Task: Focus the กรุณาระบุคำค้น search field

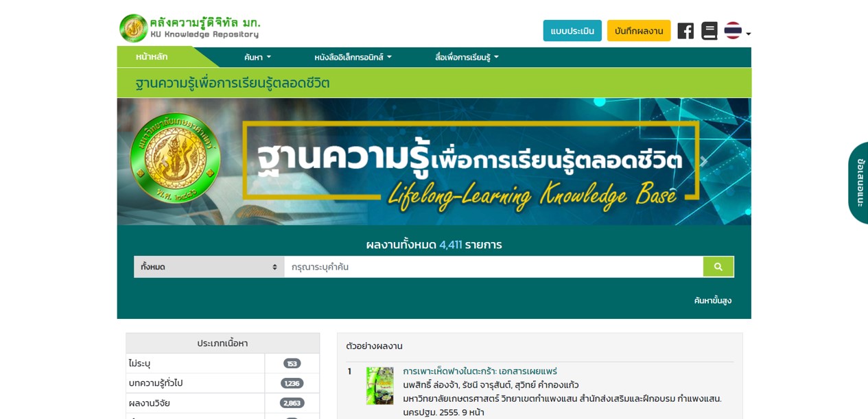Action: click(493, 267)
